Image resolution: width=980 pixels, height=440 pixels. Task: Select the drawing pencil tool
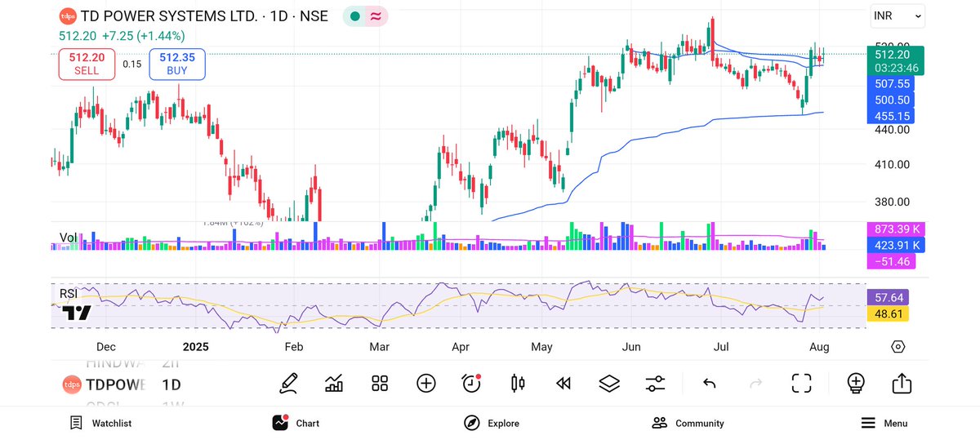[x=287, y=383]
